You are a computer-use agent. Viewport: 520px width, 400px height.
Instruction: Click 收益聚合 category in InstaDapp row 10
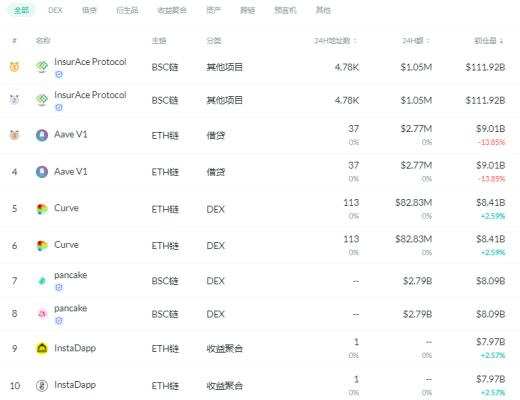[224, 386]
